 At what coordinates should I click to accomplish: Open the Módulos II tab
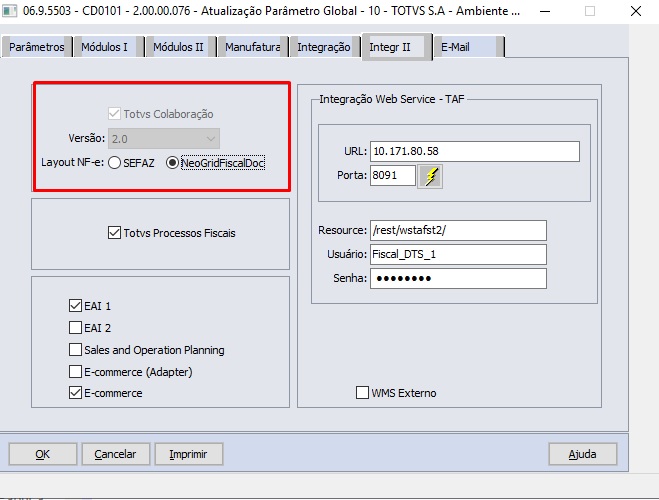coord(180,47)
